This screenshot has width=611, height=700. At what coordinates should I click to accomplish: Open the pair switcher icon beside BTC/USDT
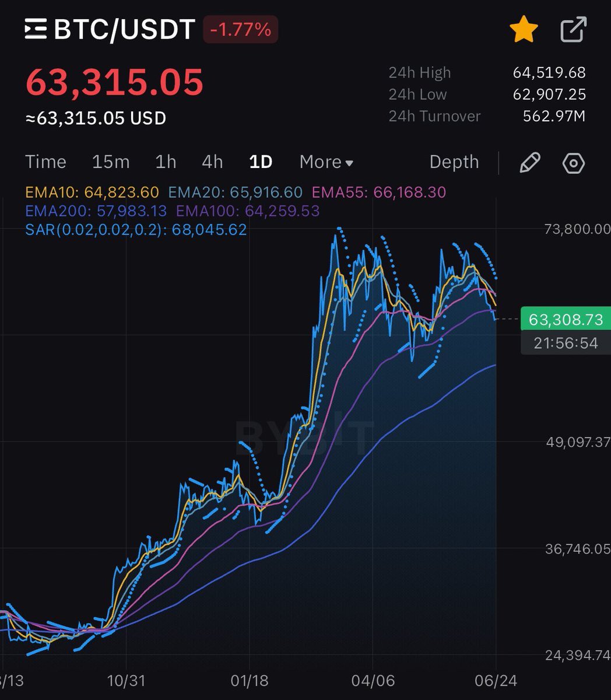click(36, 29)
